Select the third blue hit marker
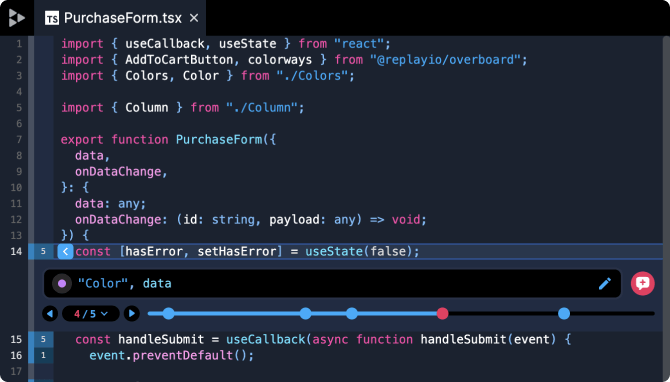The width and height of the screenshot is (670, 382). click(x=352, y=314)
